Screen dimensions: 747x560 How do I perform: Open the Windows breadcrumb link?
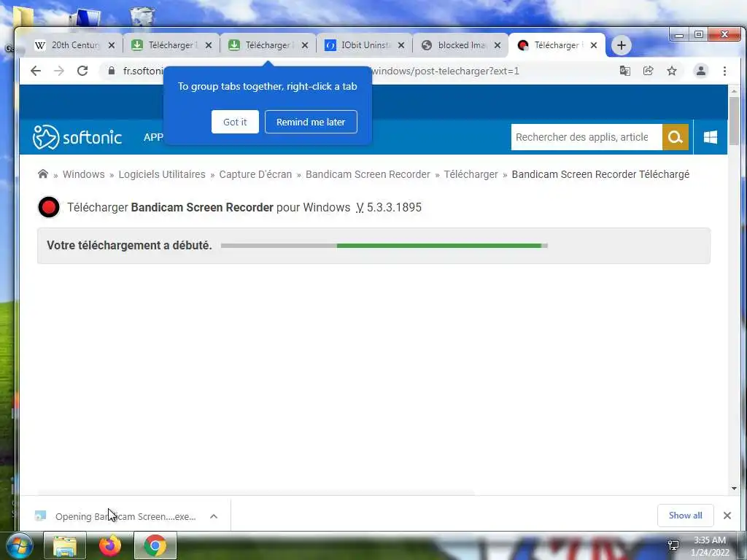tap(83, 174)
